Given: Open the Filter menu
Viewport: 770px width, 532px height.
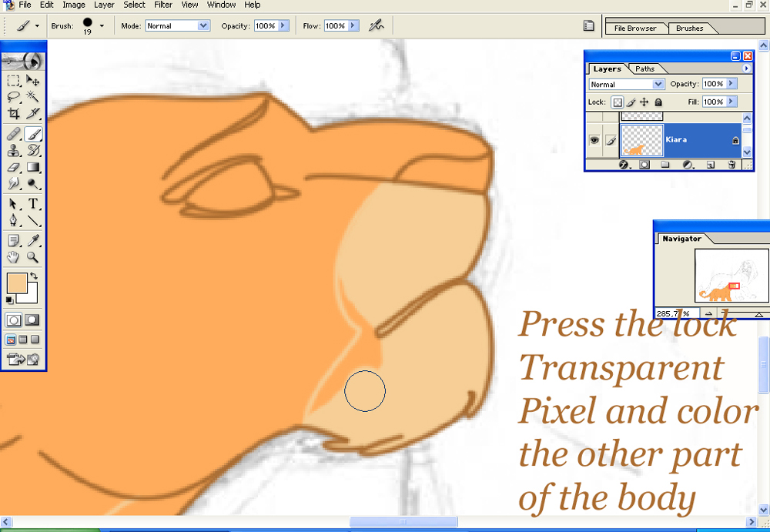Looking at the screenshot, I should pos(163,5).
